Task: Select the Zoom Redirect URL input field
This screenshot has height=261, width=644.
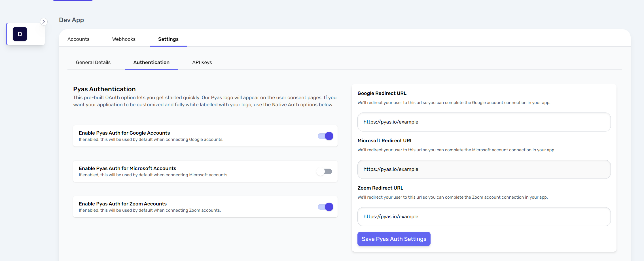Action: pos(484,217)
